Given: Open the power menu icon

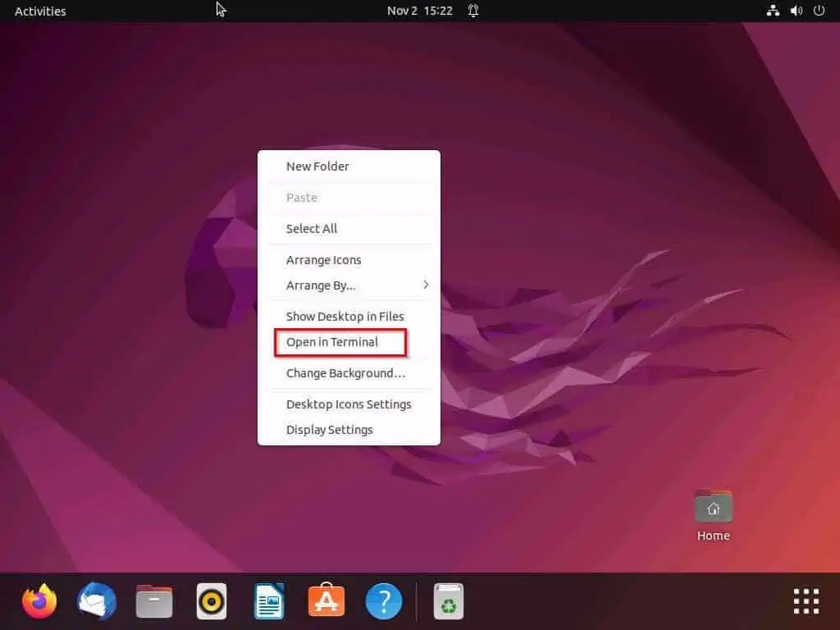Looking at the screenshot, I should pos(819,11).
